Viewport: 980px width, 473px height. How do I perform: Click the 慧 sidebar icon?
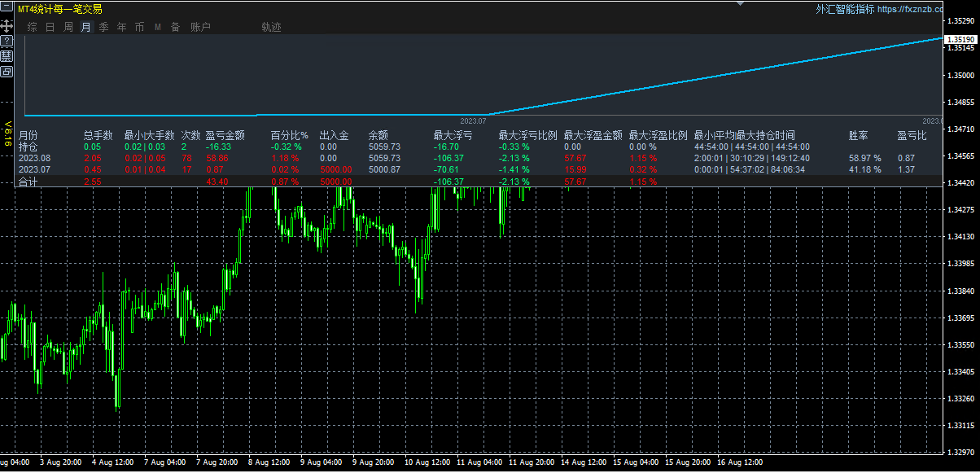pos(6,56)
